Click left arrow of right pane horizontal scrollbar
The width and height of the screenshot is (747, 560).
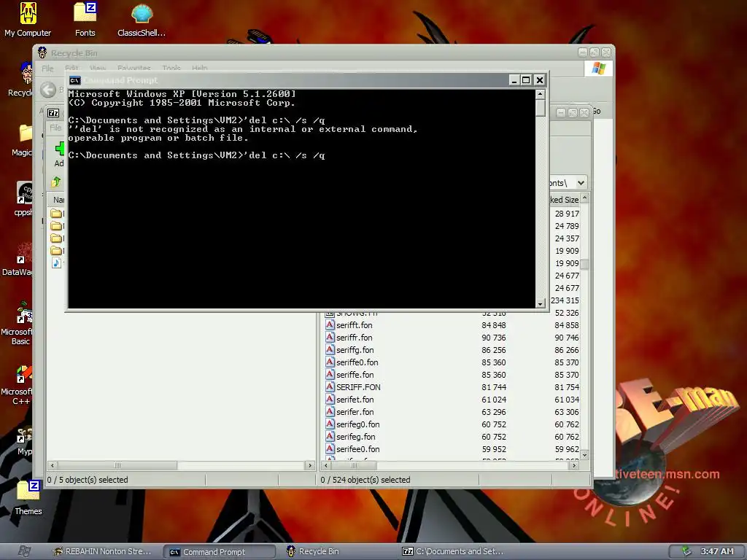click(x=326, y=465)
